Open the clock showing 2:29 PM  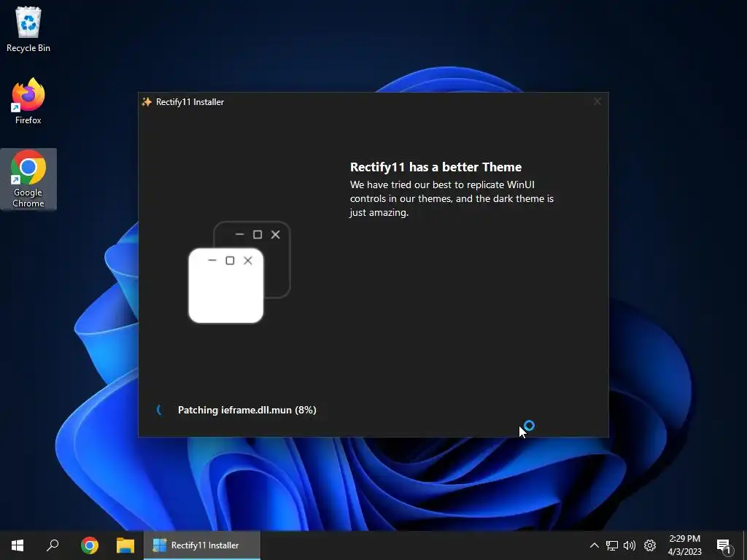pos(684,545)
